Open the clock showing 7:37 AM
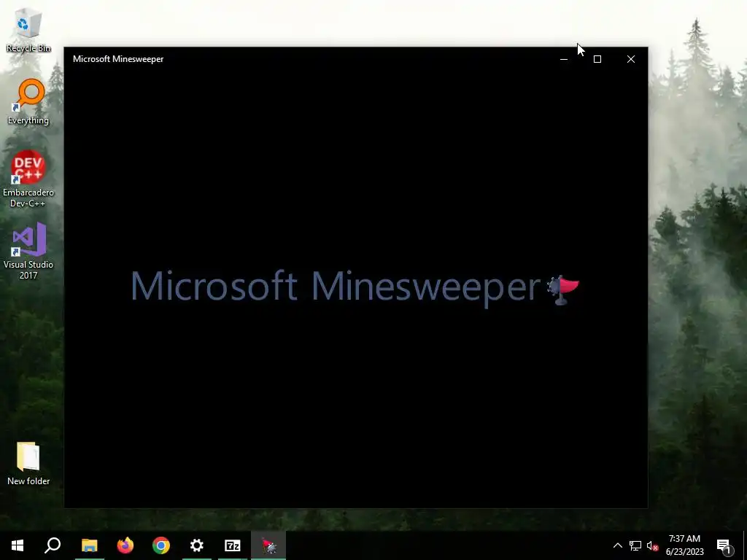The width and height of the screenshot is (747, 560). (x=684, y=545)
